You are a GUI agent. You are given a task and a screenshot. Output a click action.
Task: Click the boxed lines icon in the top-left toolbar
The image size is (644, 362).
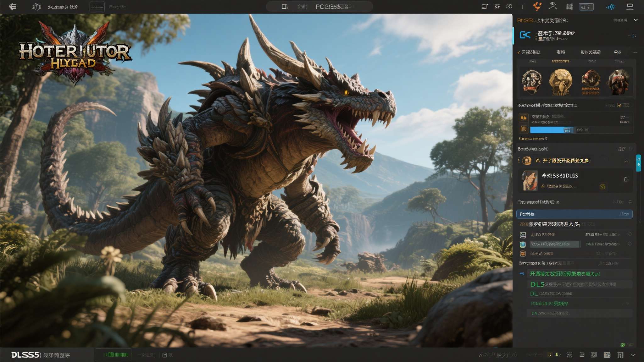click(x=97, y=7)
